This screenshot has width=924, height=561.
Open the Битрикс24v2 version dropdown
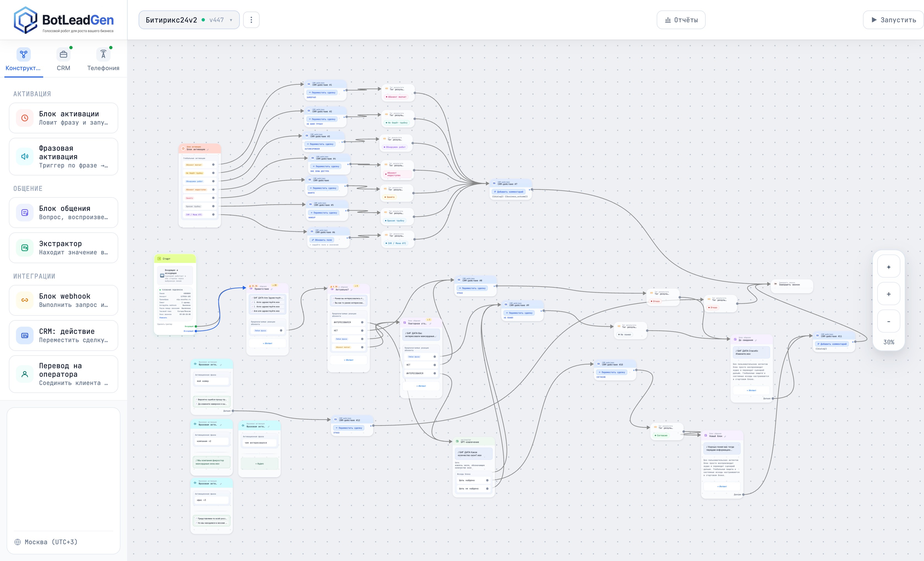click(189, 20)
